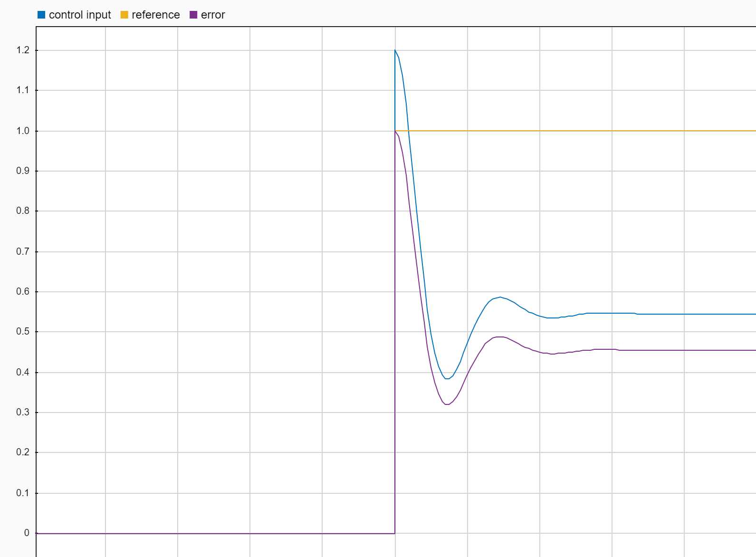Click the 0.5 y-axis tick label
The height and width of the screenshot is (557, 756).
point(23,331)
